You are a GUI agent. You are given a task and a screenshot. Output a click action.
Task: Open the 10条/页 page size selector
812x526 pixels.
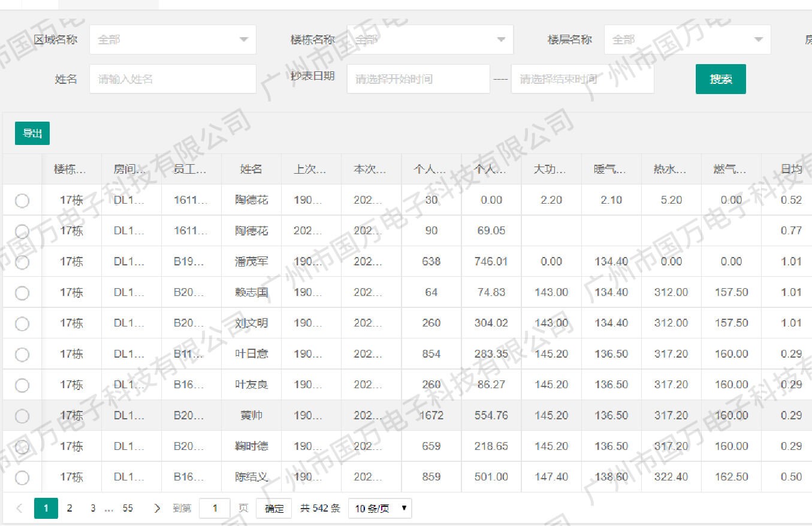tap(380, 509)
